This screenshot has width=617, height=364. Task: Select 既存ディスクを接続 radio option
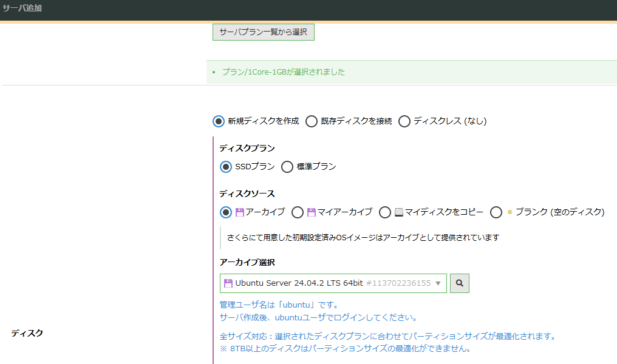[x=312, y=121]
